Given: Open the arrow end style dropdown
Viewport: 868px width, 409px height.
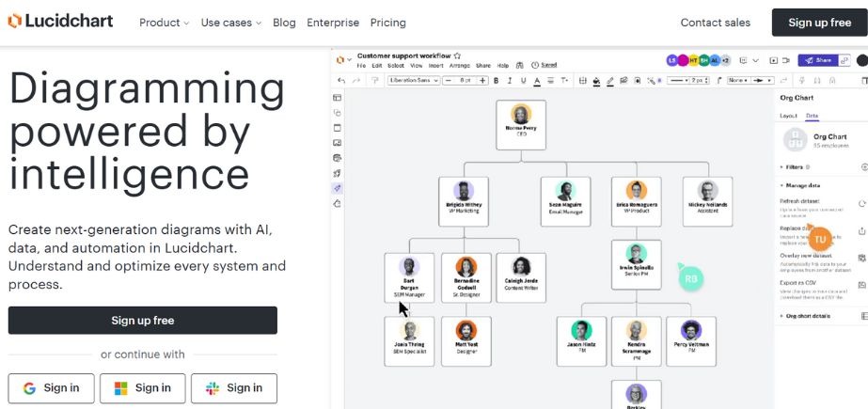Looking at the screenshot, I should click(764, 81).
